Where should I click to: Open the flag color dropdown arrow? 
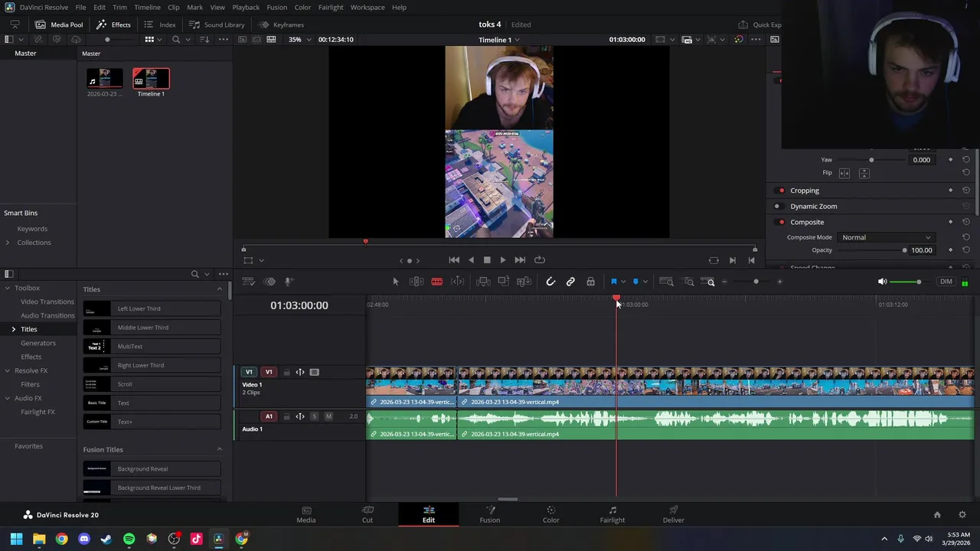pyautogui.click(x=623, y=282)
